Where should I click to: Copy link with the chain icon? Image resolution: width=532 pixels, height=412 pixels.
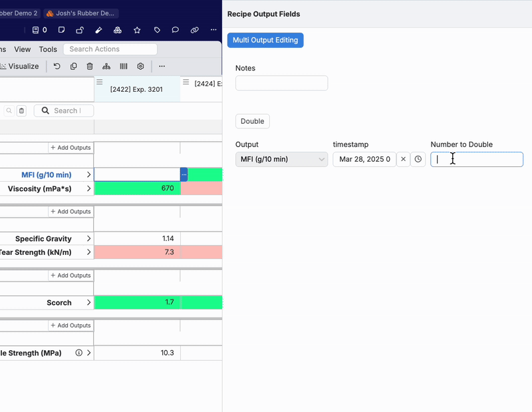coord(194,30)
